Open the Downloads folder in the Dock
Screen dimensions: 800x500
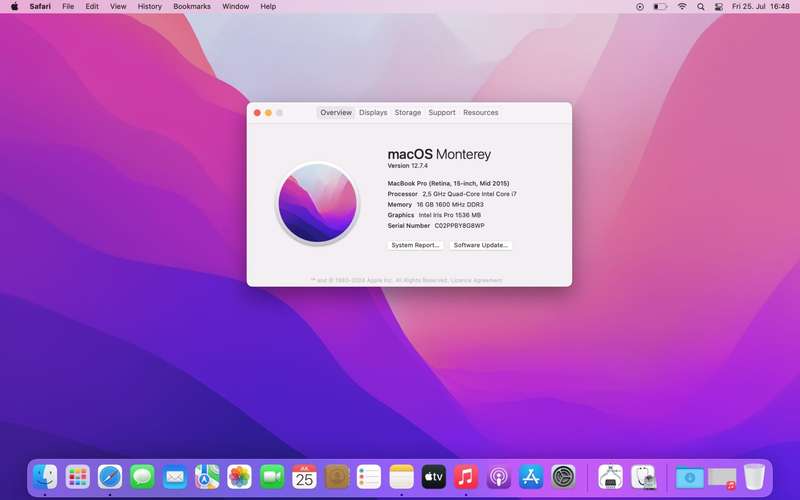[690, 478]
